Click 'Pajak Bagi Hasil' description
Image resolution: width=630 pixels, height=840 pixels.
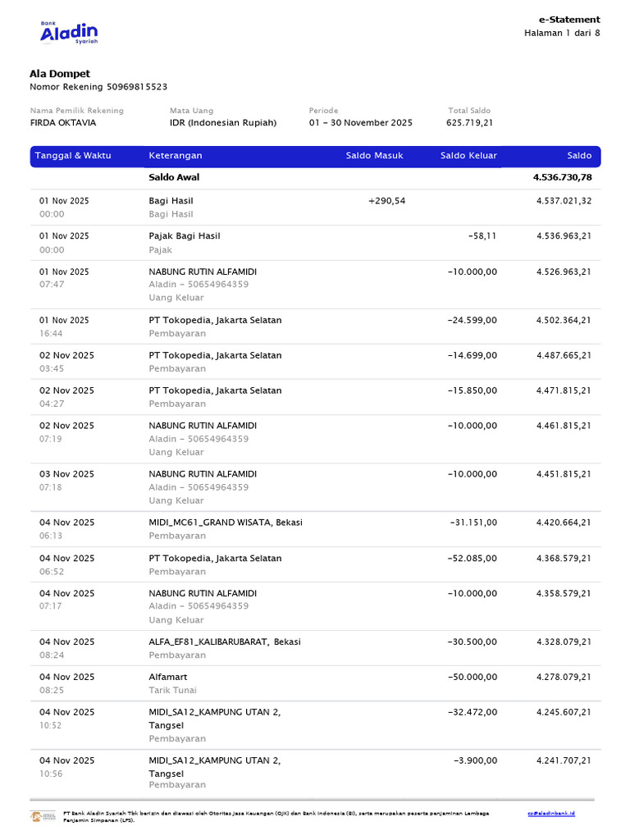coord(185,236)
